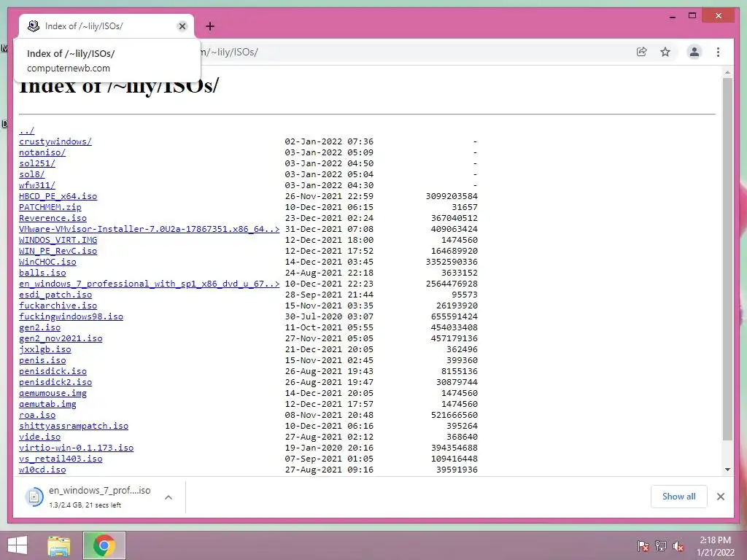Open the parent directory ../ link

pos(27,131)
